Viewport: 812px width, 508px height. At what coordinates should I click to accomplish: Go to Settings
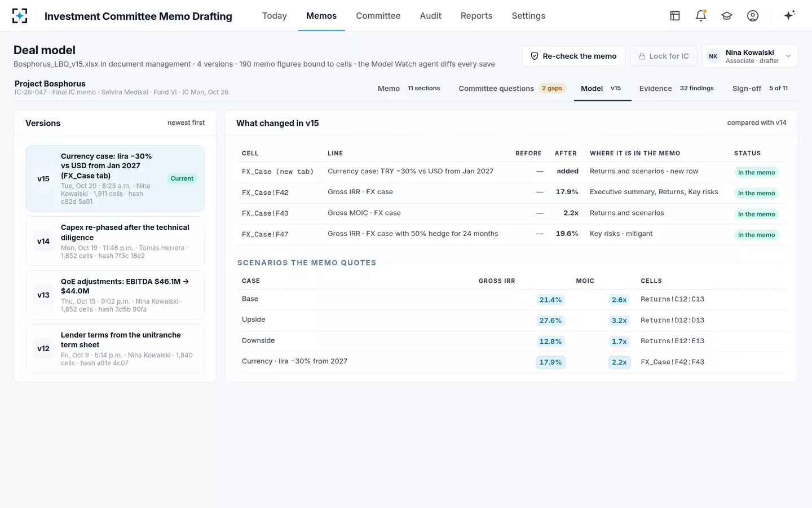pos(528,16)
